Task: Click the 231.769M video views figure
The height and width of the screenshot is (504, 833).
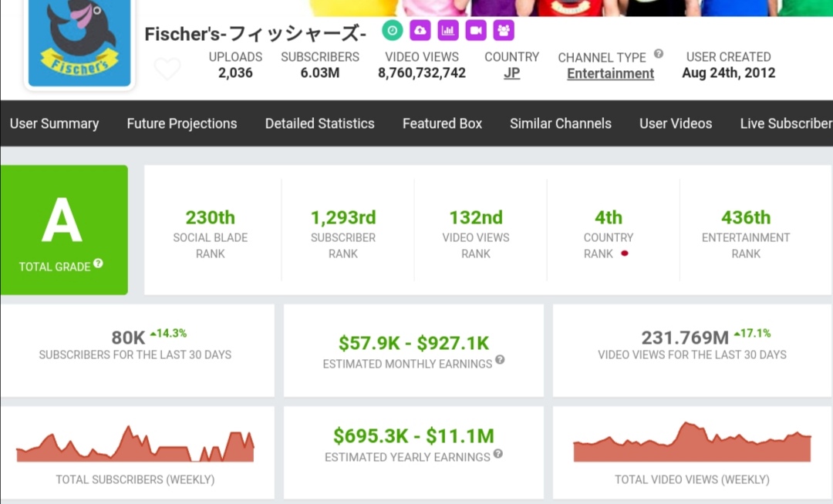Action: [x=685, y=338]
